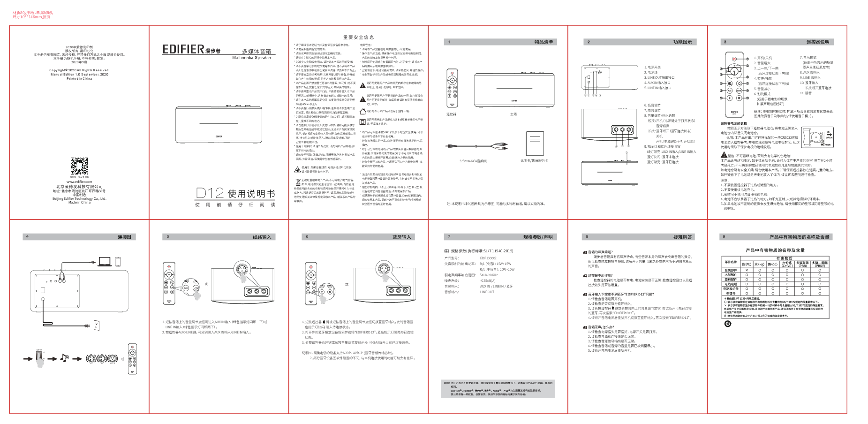Toggle the 电源开关 power switch on the speaker diagram
Image resolution: width=868 pixels, height=424 pixels.
(x=589, y=77)
